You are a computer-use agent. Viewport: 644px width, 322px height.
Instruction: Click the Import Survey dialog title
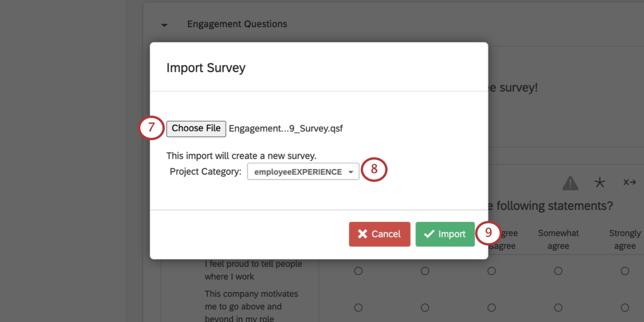(206, 68)
